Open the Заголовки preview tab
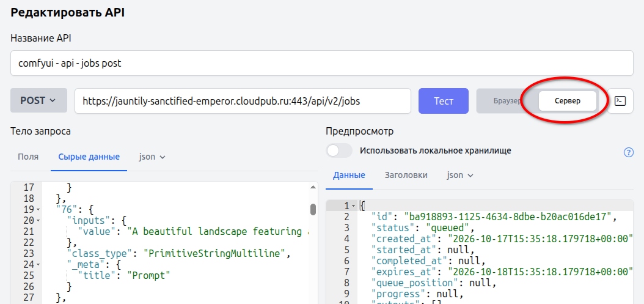The width and height of the screenshot is (644, 304). click(406, 175)
